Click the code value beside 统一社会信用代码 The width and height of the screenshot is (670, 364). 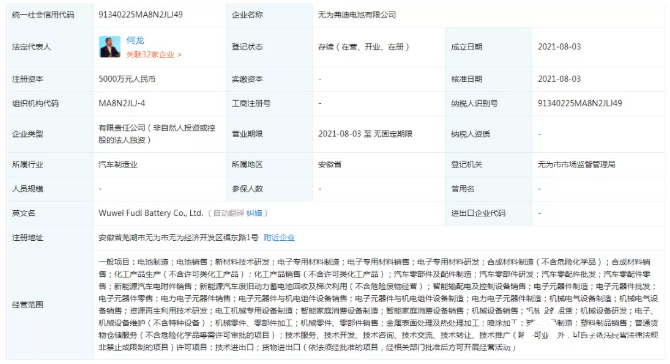click(x=141, y=15)
